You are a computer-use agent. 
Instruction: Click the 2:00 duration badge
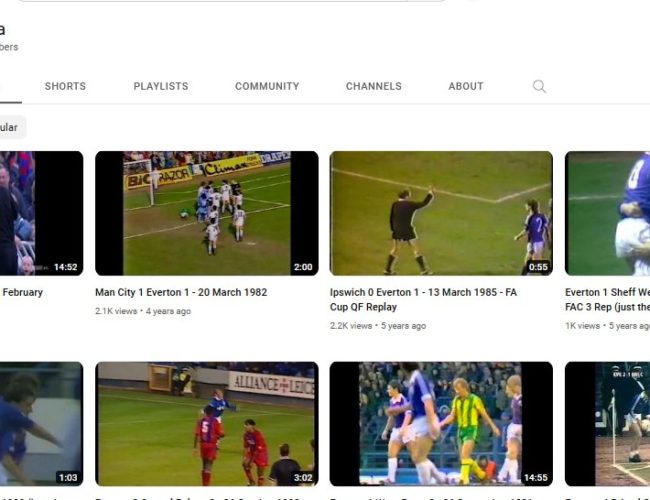302,267
